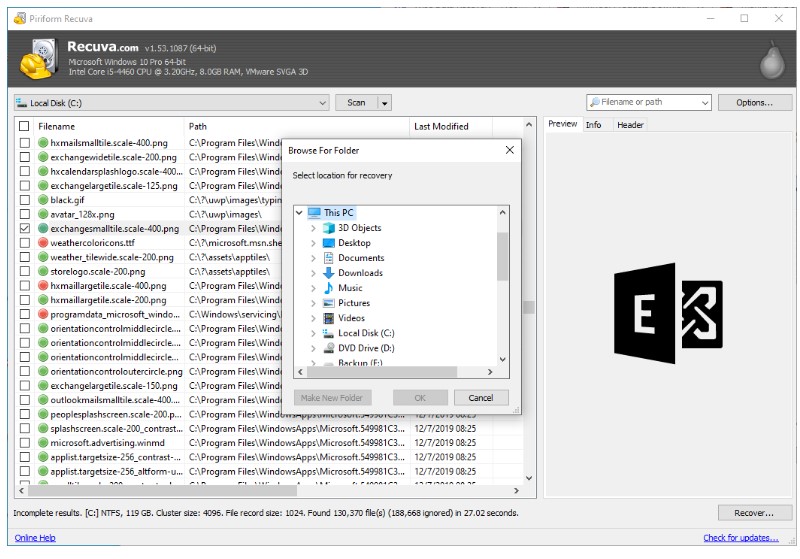This screenshot has width=800, height=559.
Task: Open the Filename or path filter dropdown
Action: click(x=705, y=103)
